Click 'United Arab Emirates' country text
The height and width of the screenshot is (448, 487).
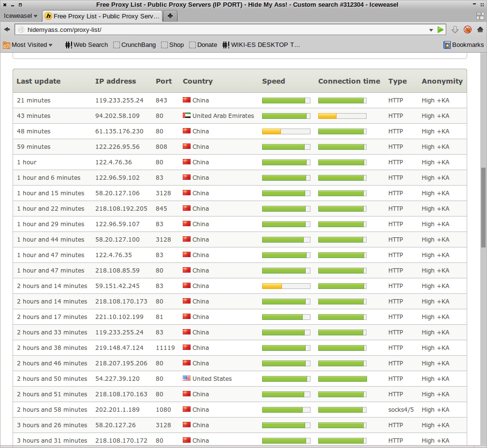pos(223,116)
